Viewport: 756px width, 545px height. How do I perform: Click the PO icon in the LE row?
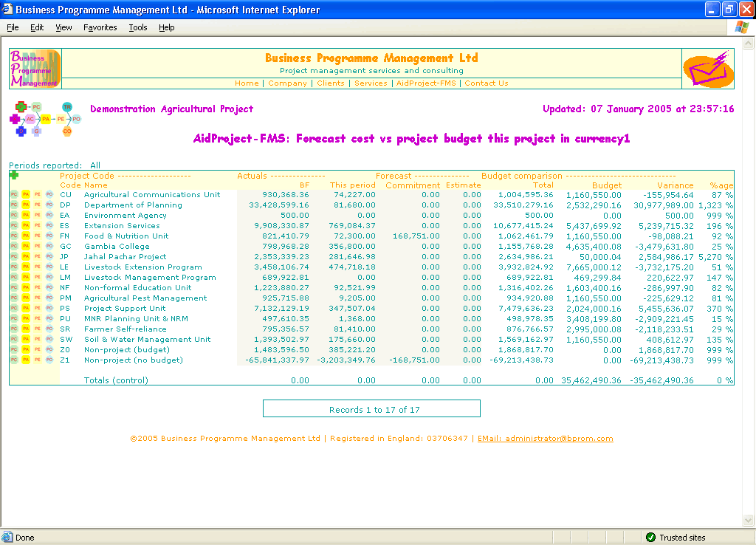(x=49, y=267)
